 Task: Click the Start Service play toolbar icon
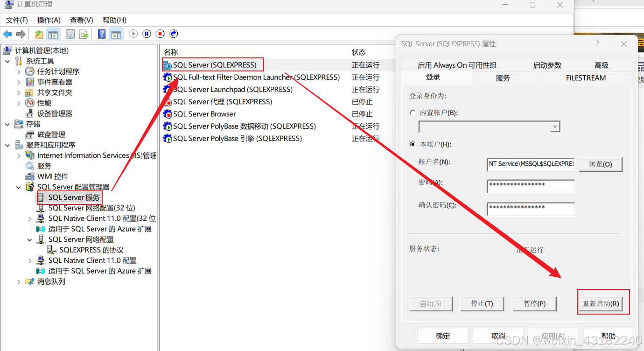(133, 34)
